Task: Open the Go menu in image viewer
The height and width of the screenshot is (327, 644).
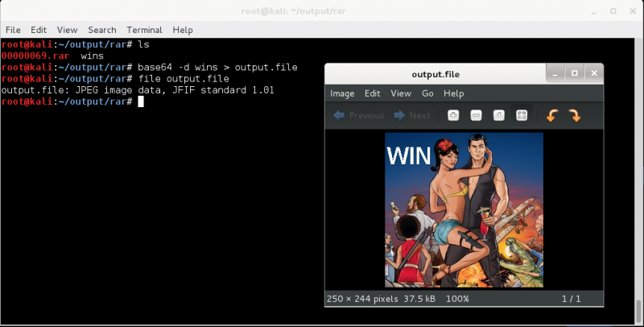Action: (427, 93)
